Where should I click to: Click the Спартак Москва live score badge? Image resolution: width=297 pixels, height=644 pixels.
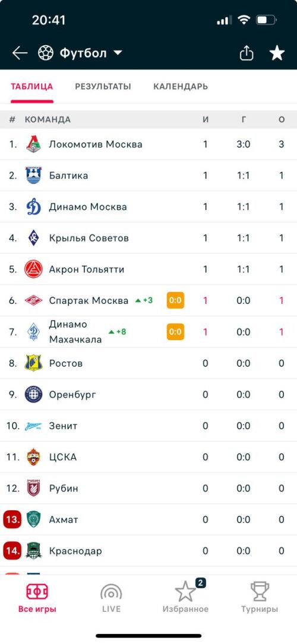175,300
